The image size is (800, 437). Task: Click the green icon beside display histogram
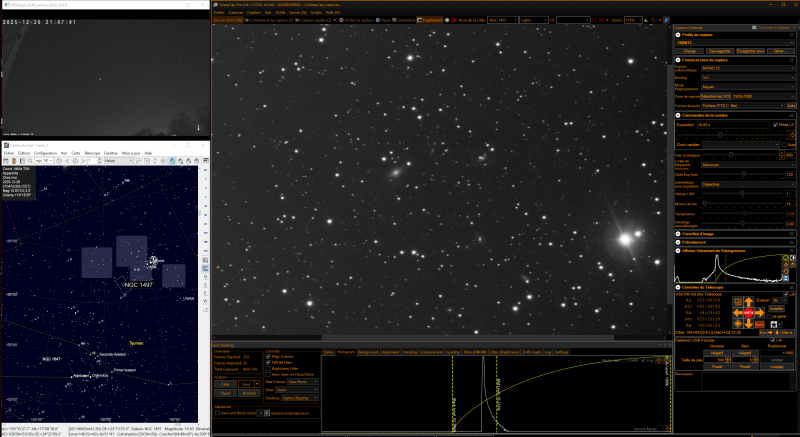click(786, 258)
